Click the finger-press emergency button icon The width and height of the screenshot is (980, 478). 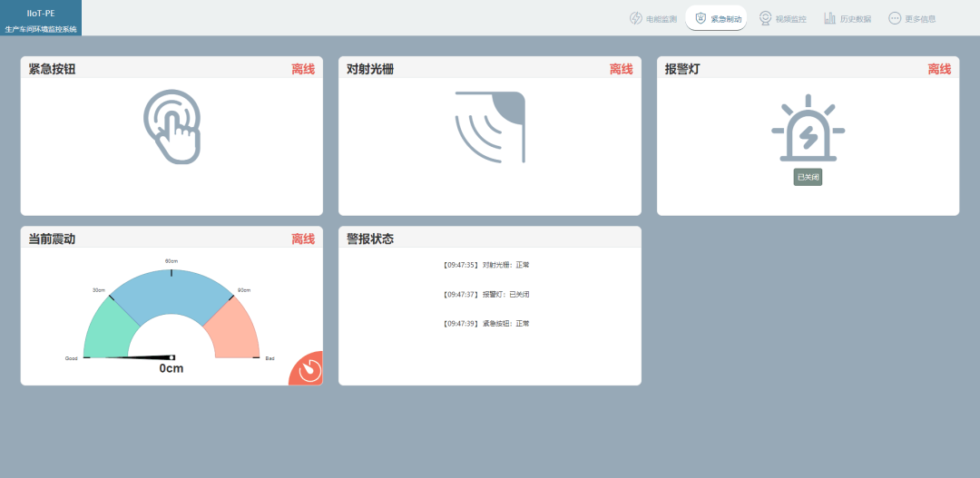coord(171,127)
